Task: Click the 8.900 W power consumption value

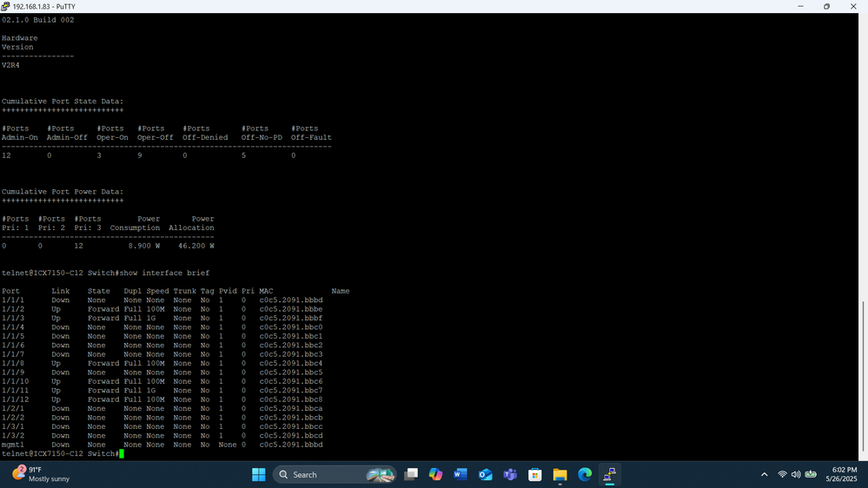Action: (x=144, y=247)
